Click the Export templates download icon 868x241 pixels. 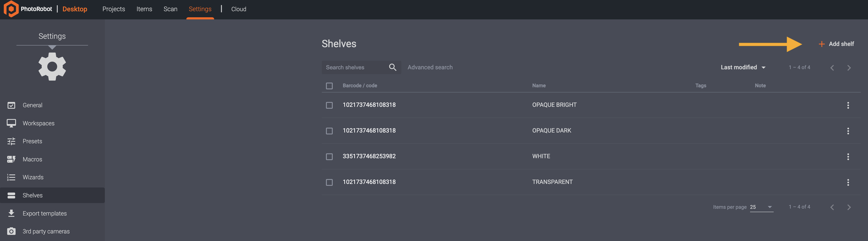pyautogui.click(x=11, y=213)
